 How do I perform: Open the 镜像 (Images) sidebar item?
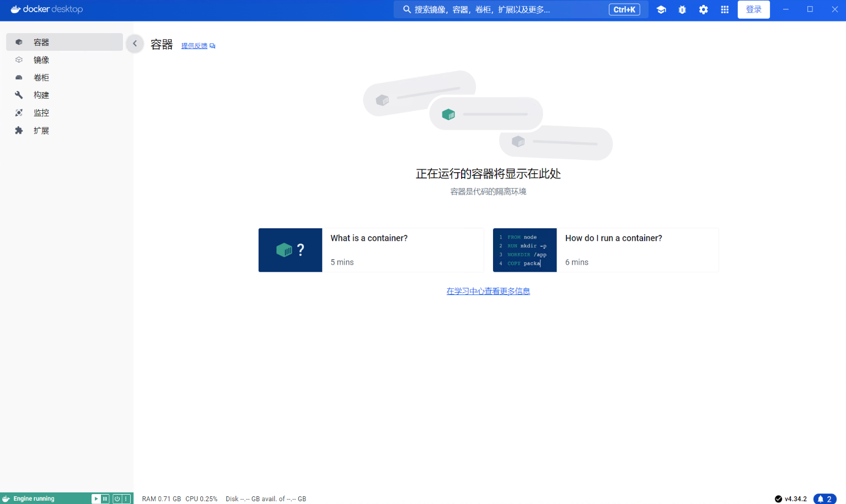(x=65, y=60)
